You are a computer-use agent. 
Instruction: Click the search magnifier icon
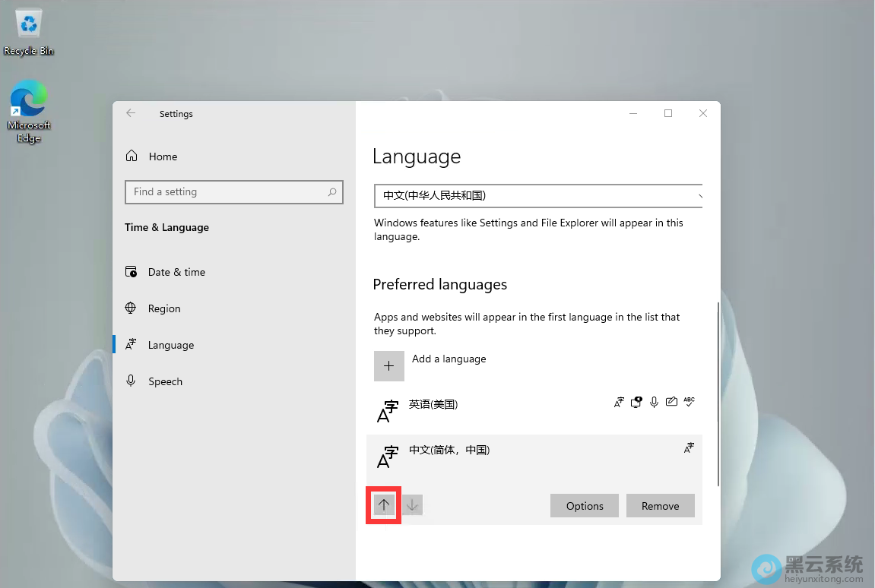(332, 192)
